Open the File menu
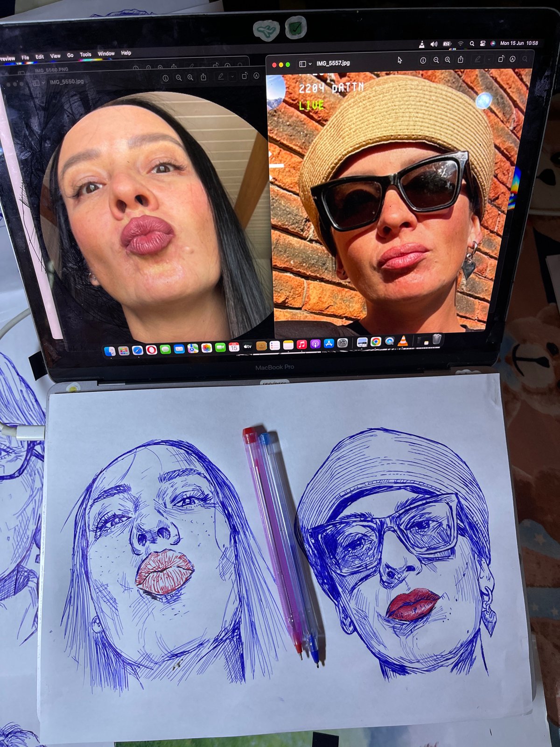This screenshot has width=560, height=747. (25, 57)
